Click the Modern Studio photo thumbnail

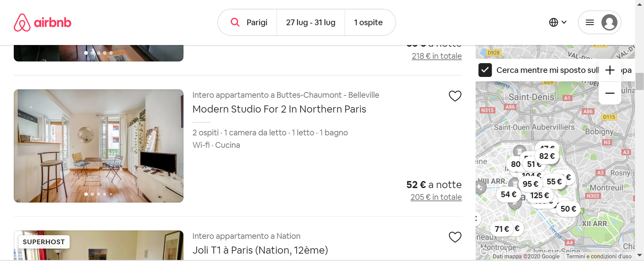(99, 146)
